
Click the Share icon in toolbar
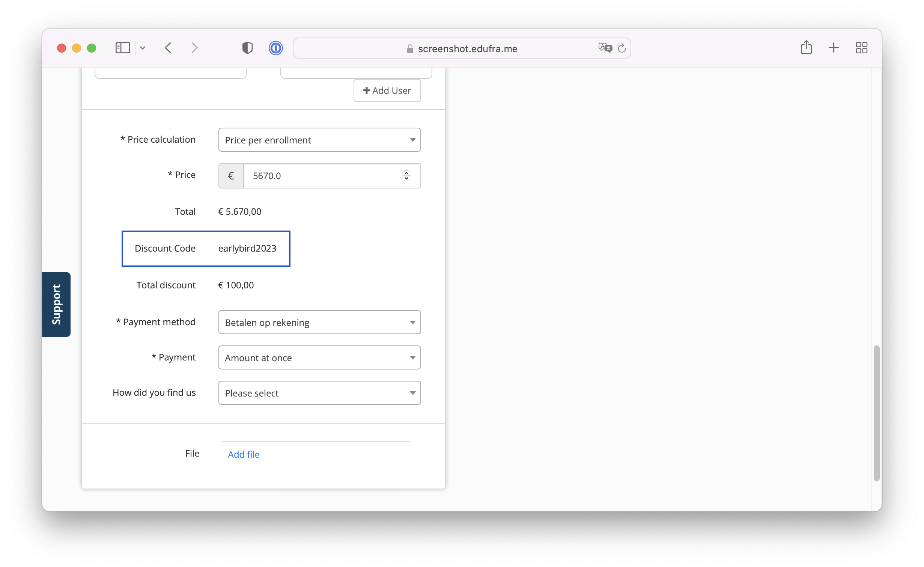(806, 47)
